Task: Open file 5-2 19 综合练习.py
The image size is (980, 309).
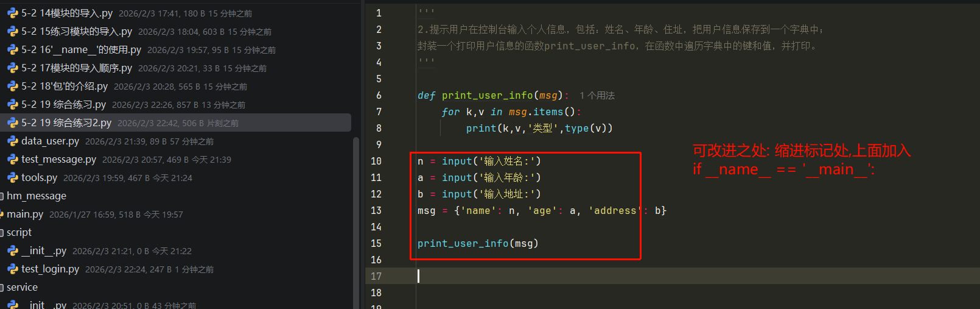Action: pyautogui.click(x=63, y=104)
